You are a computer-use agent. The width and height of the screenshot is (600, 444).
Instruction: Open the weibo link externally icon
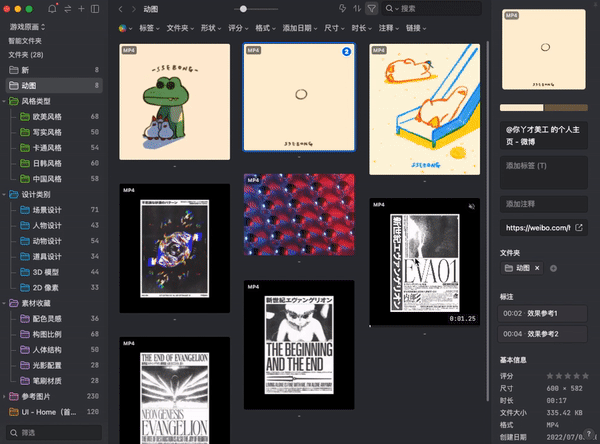coord(579,228)
